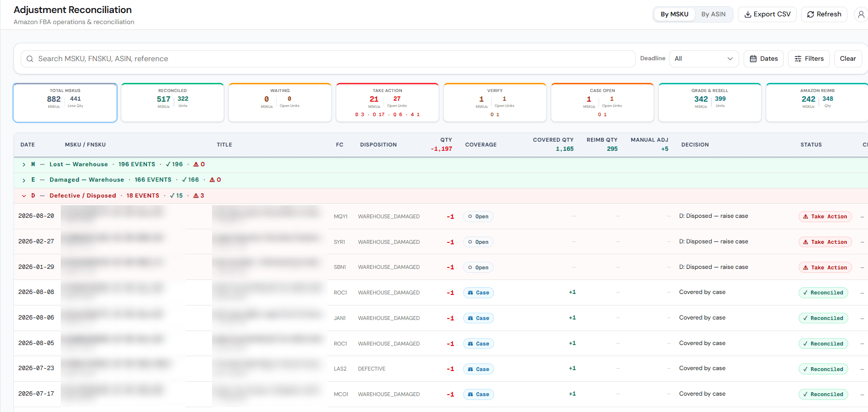Expand the M Lost — Warehouse group
868x412 pixels.
24,165
